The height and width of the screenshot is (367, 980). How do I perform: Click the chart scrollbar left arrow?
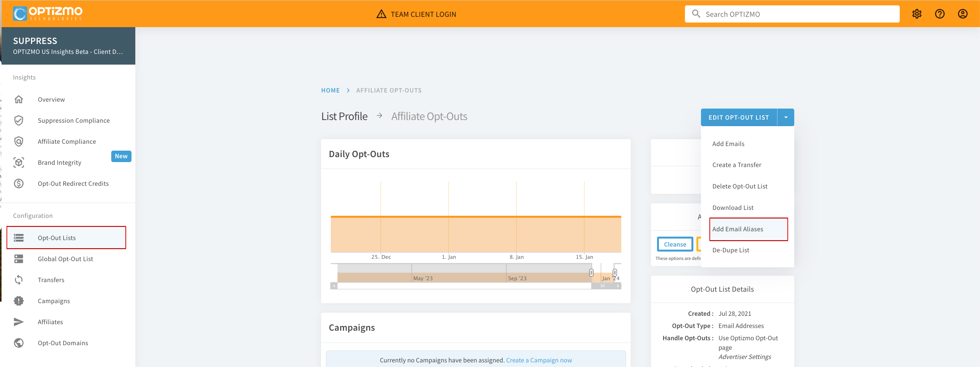pos(334,286)
